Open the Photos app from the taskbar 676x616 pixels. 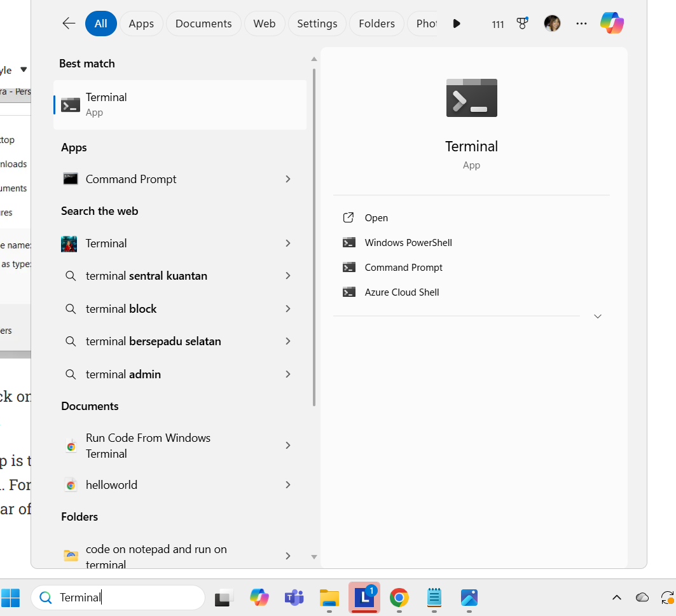click(469, 598)
